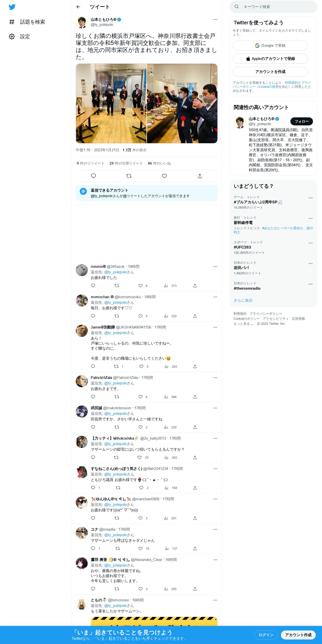
Task: Focus the キーワード検索 search field
Action: coord(273,7)
